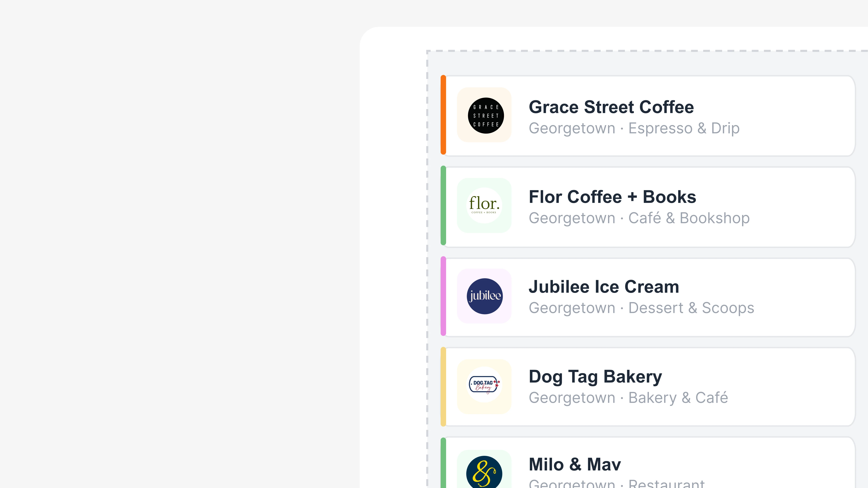Click the orange accent bar on Grace Street card
Image resolution: width=868 pixels, height=488 pixels.
(x=443, y=115)
